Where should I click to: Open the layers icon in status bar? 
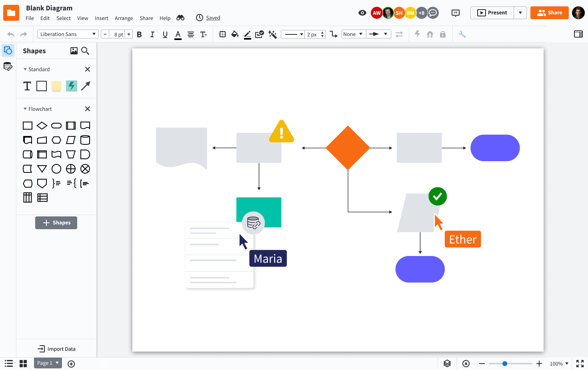click(447, 364)
